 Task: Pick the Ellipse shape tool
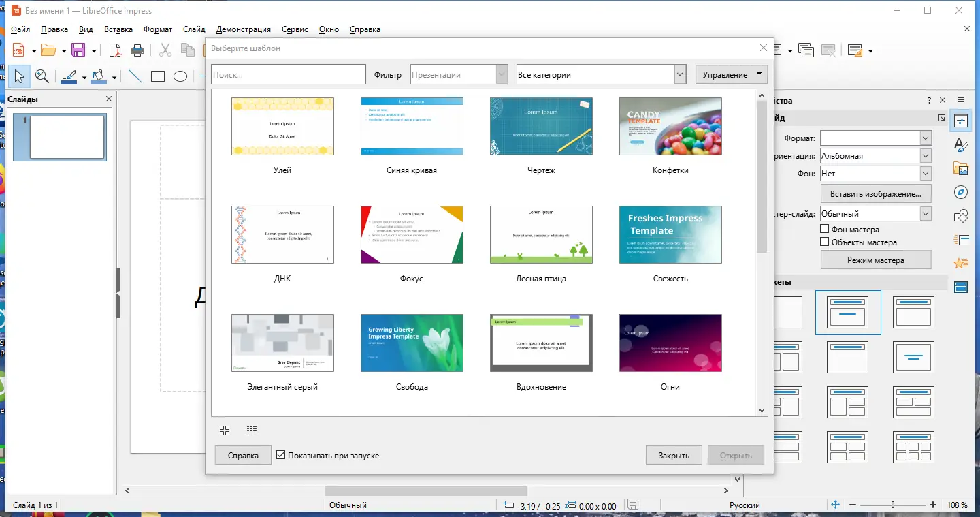[x=180, y=76]
